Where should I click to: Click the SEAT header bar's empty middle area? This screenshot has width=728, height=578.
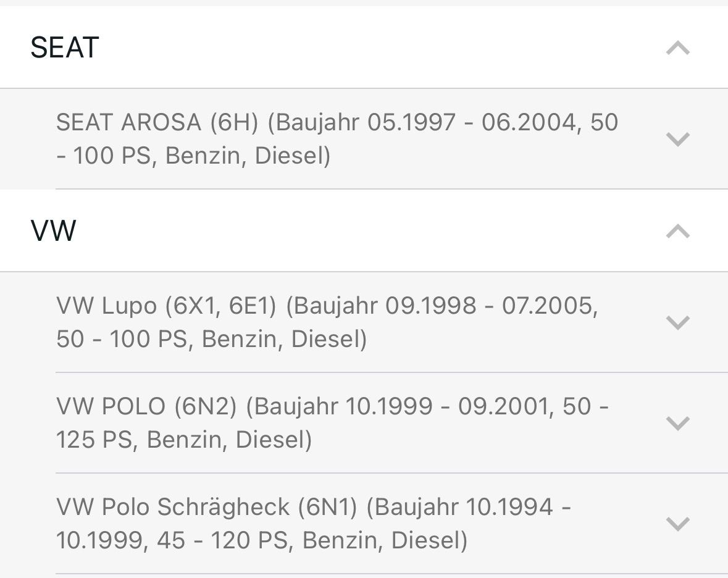click(370, 48)
